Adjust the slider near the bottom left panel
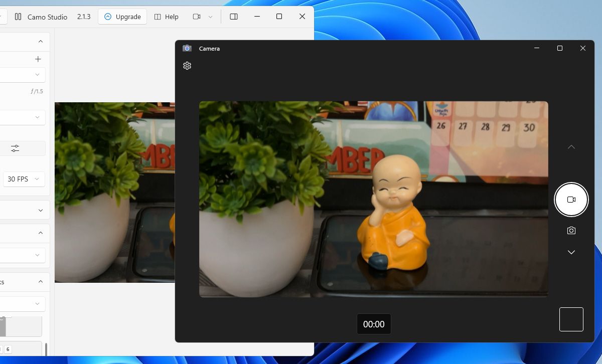602x364 pixels. point(23,326)
